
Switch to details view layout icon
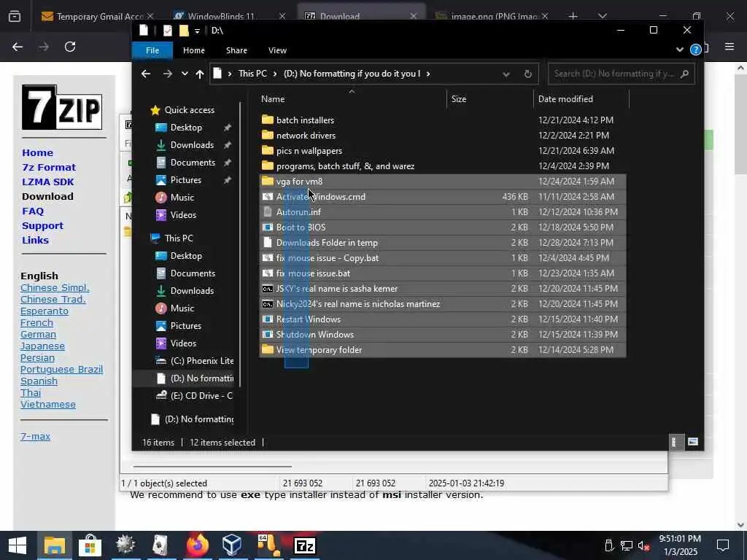tap(674, 443)
